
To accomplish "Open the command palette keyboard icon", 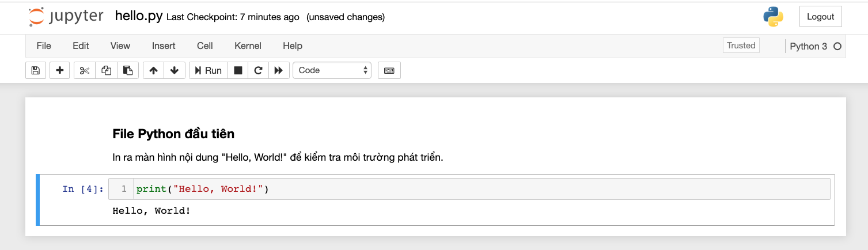I will pos(389,70).
